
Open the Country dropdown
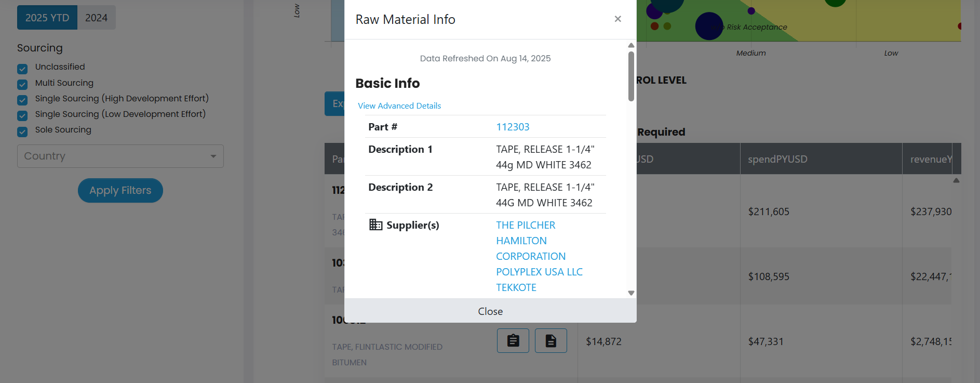(120, 156)
